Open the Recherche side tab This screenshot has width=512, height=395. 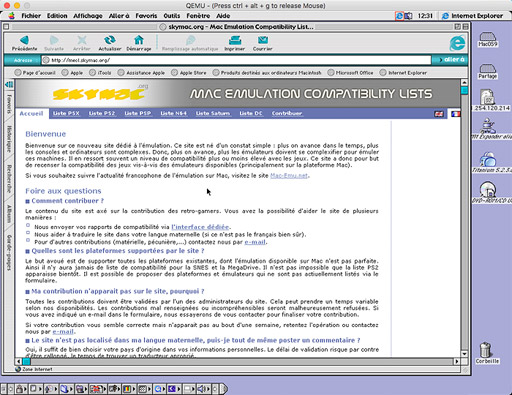9,179
